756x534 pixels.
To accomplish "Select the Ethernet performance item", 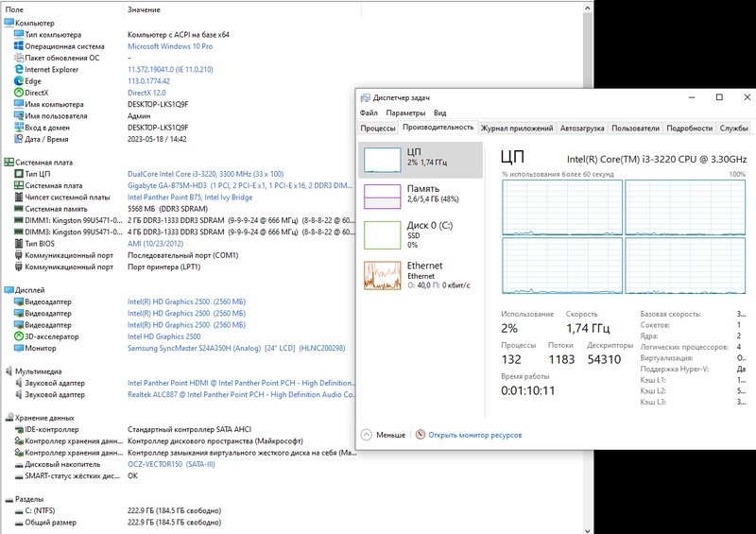I will point(421,275).
